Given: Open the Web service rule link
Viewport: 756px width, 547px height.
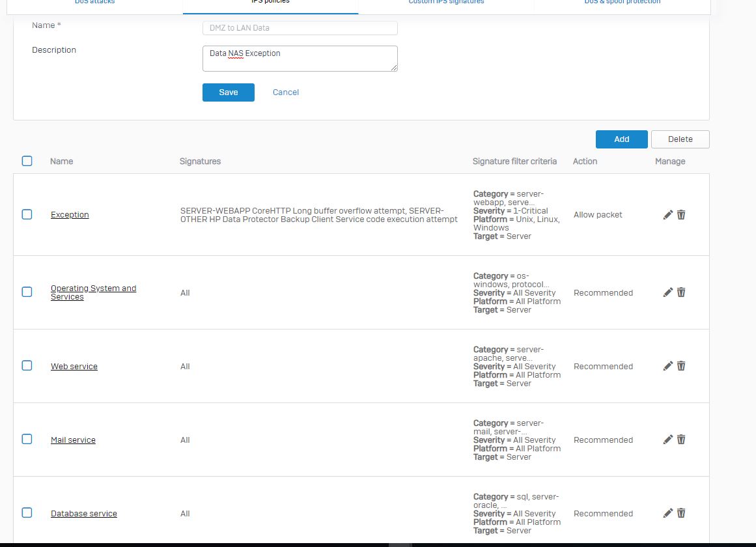Looking at the screenshot, I should click(x=74, y=367).
